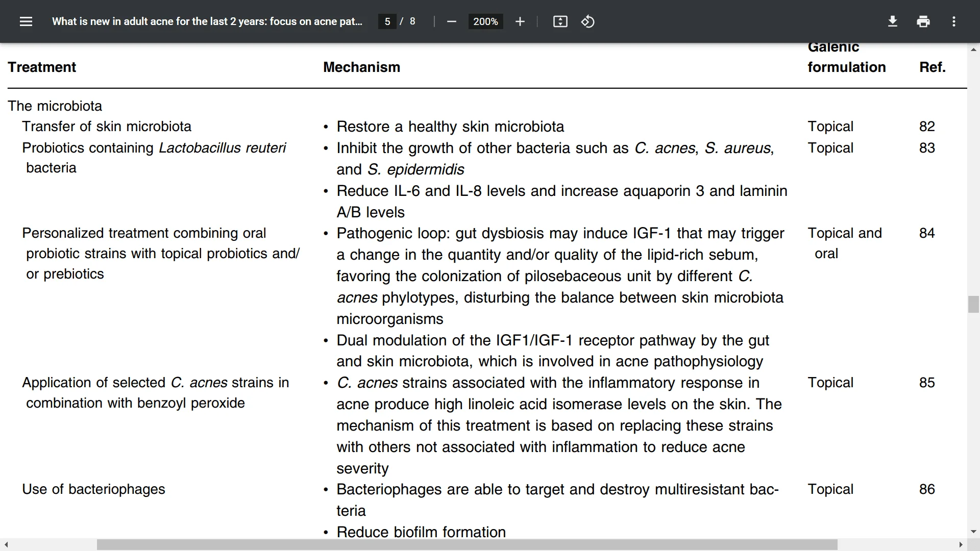
Task: Click the 'Ref.' column header
Action: click(x=933, y=67)
